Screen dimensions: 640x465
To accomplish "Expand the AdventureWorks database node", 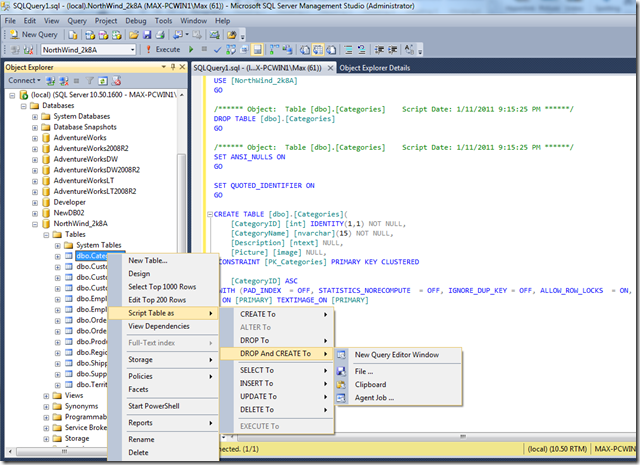I will tap(35, 138).
